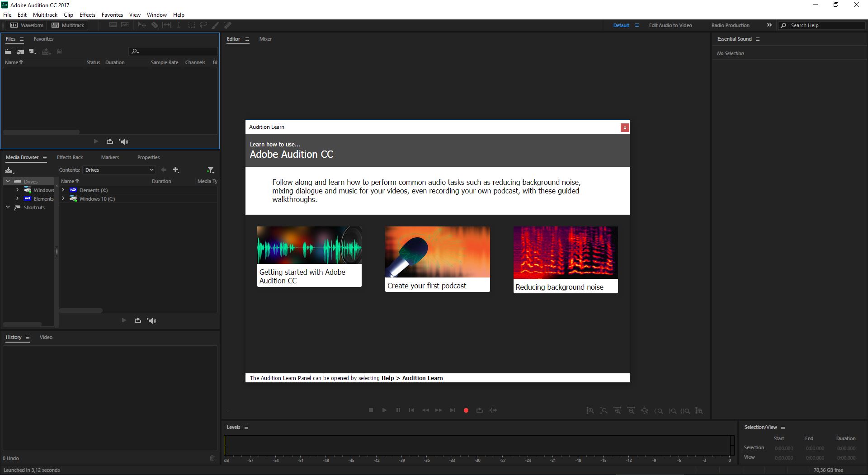Toggle the Spectral Frequency Display

pos(113,25)
